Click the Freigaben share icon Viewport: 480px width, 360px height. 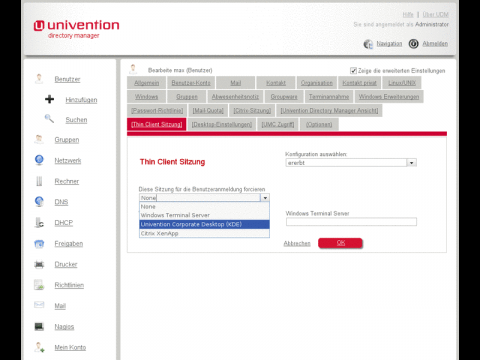click(39, 244)
